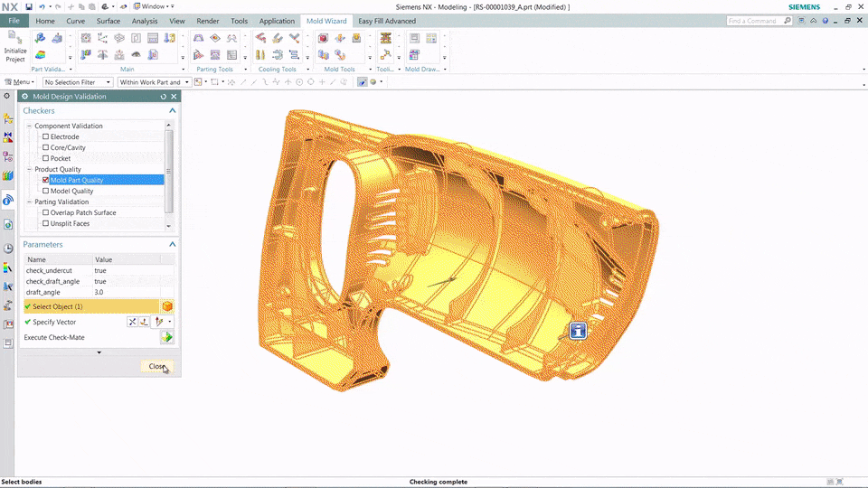The height and width of the screenshot is (488, 868).
Task: Enable the Unsplit Faces checkbox
Action: tap(46, 223)
